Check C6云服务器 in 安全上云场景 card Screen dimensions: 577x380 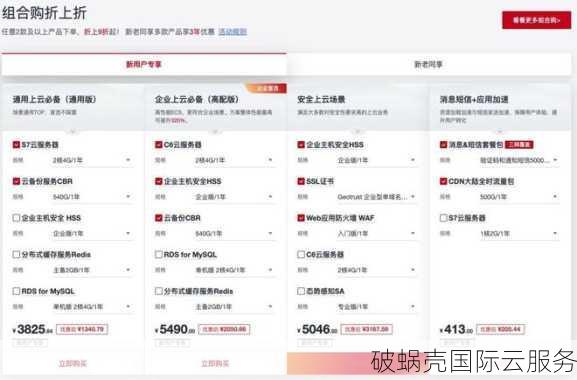coord(301,254)
